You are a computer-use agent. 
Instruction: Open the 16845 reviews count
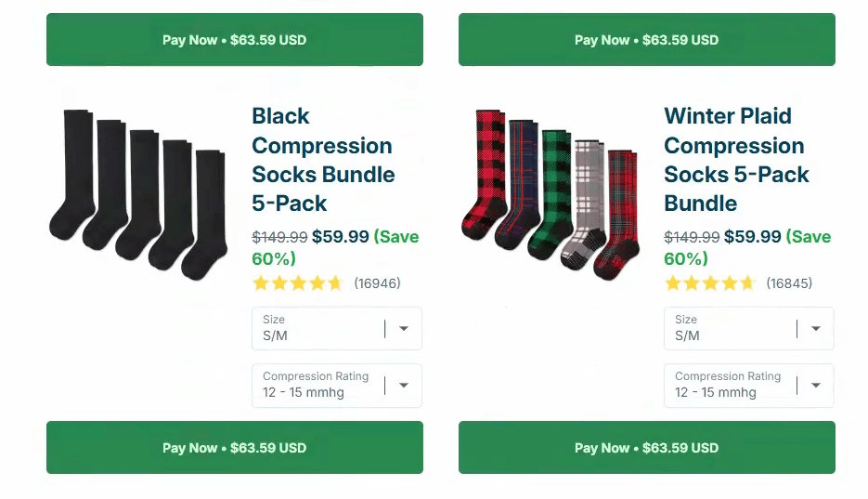pos(789,283)
